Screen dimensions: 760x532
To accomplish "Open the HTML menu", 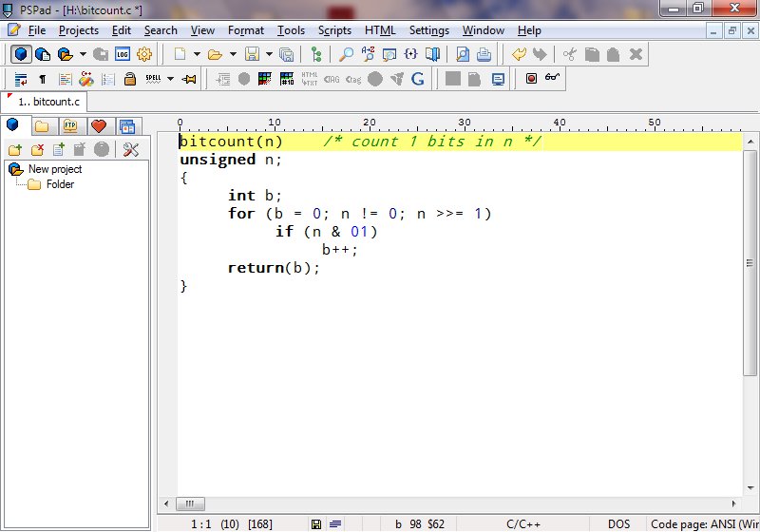I will click(x=380, y=30).
